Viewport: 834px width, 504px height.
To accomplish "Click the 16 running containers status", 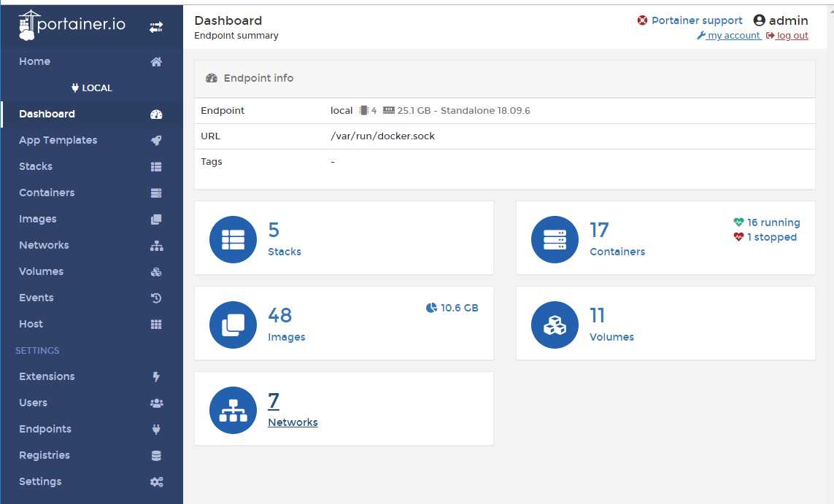I will pos(767,222).
